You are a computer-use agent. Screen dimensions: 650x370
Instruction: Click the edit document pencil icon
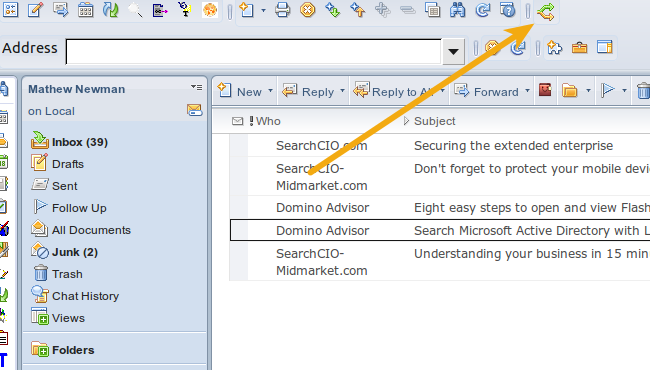tap(36, 9)
